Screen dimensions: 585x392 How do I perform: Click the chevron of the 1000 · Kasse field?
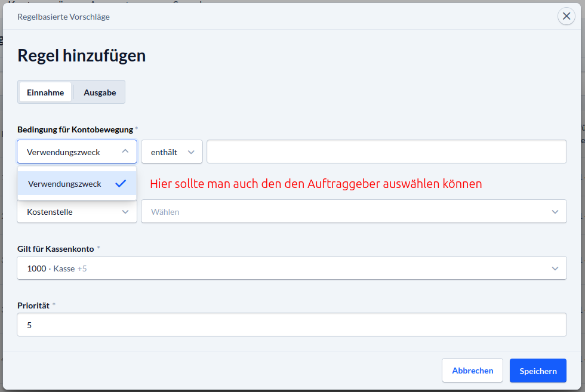tap(555, 268)
